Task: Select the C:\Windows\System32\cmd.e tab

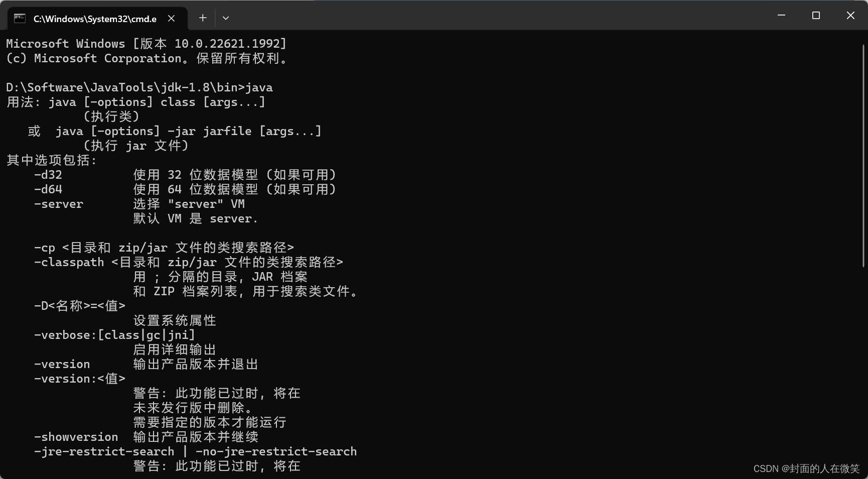Action: pos(95,19)
